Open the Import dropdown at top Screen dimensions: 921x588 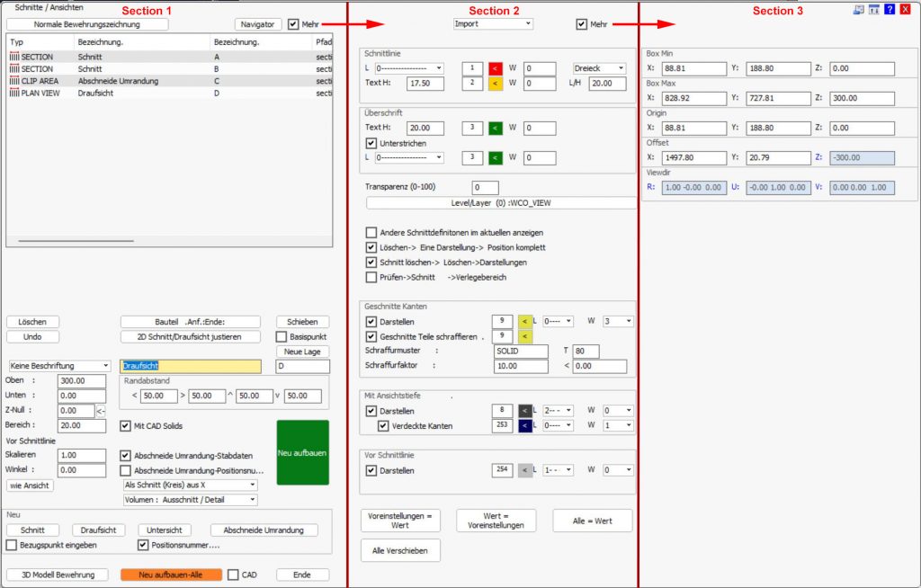(x=493, y=24)
